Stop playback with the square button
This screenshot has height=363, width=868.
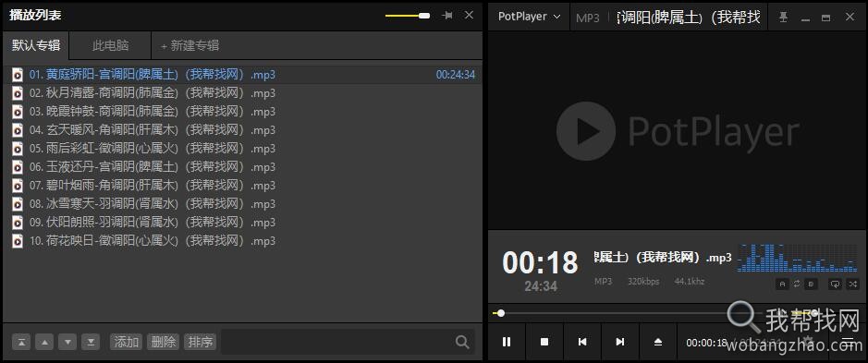(544, 342)
